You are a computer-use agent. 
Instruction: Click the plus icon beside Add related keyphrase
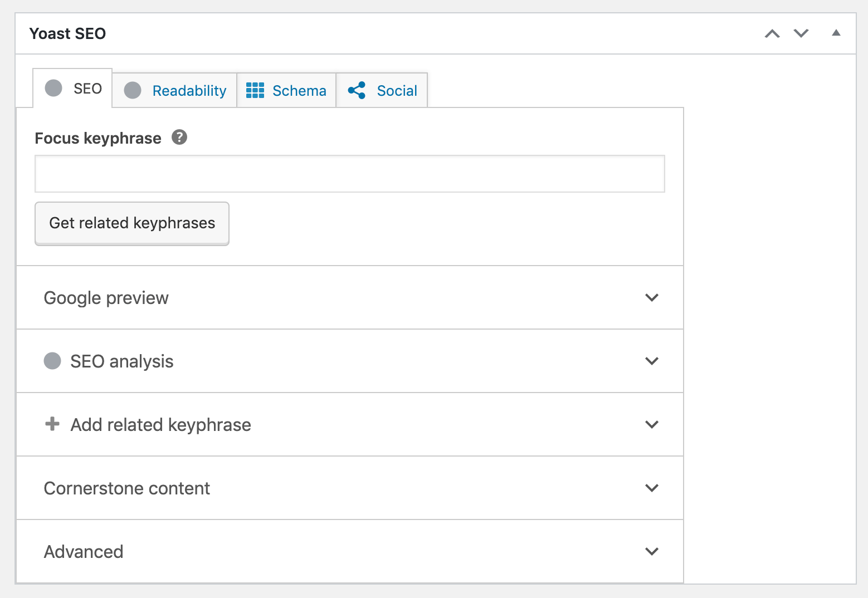(52, 424)
